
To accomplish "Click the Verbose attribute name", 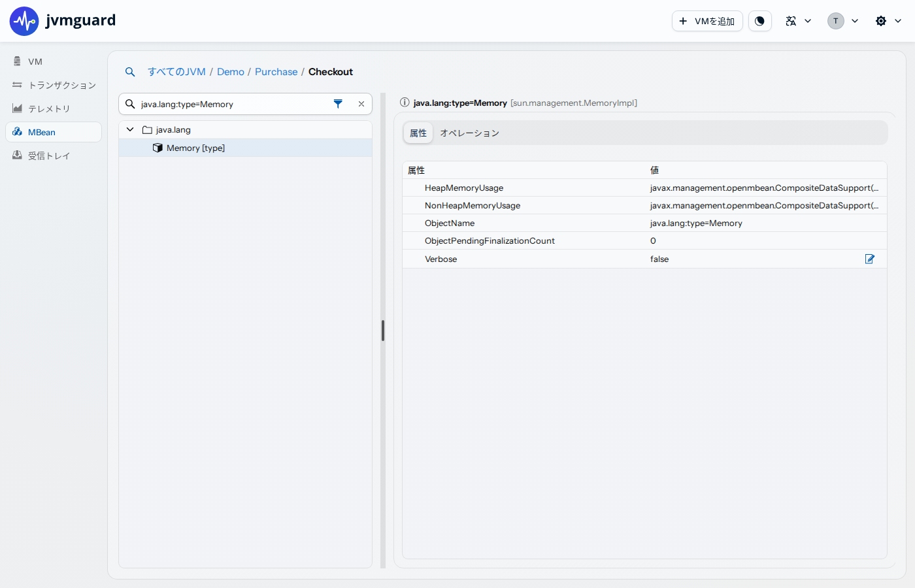I will tap(441, 259).
